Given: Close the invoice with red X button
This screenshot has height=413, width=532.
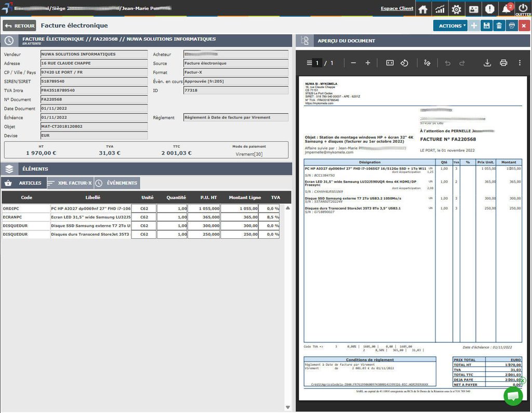Looking at the screenshot, I should 524,26.
